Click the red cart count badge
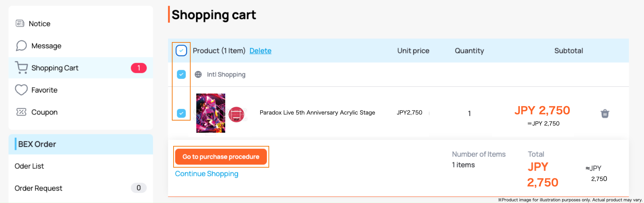The image size is (644, 203). [139, 68]
